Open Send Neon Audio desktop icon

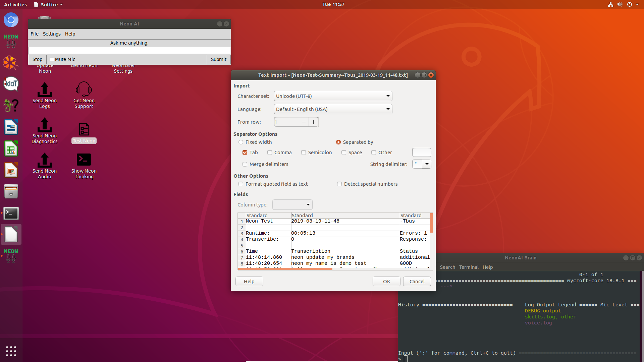click(x=44, y=166)
